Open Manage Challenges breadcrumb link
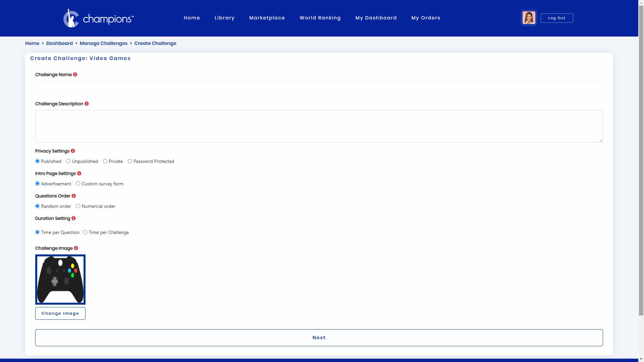 click(x=104, y=43)
